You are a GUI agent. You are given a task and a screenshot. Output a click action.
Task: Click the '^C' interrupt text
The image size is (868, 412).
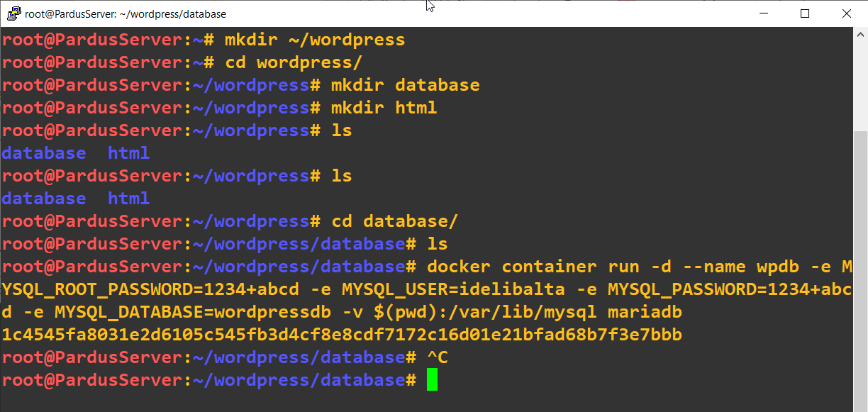pyautogui.click(x=438, y=357)
